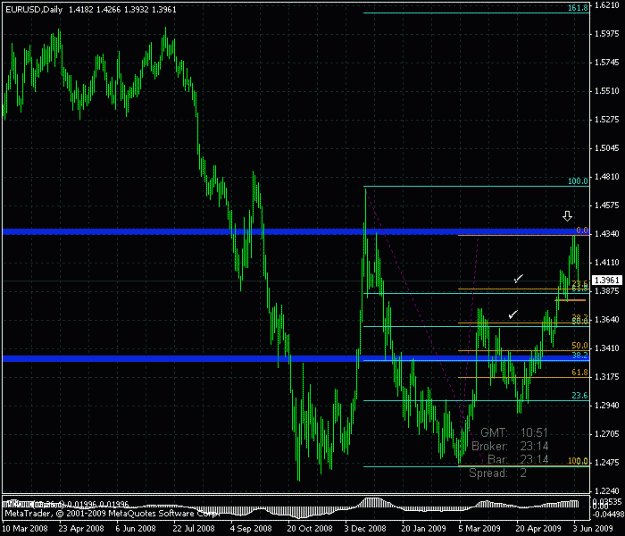Click the Bar: 23:14 time text
Screen dimensions: 625x536
[518, 459]
